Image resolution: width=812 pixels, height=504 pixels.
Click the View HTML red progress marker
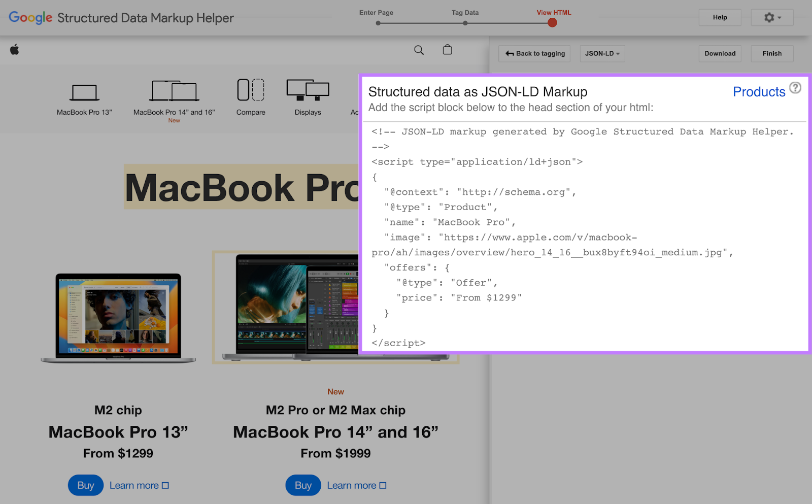coord(552,23)
